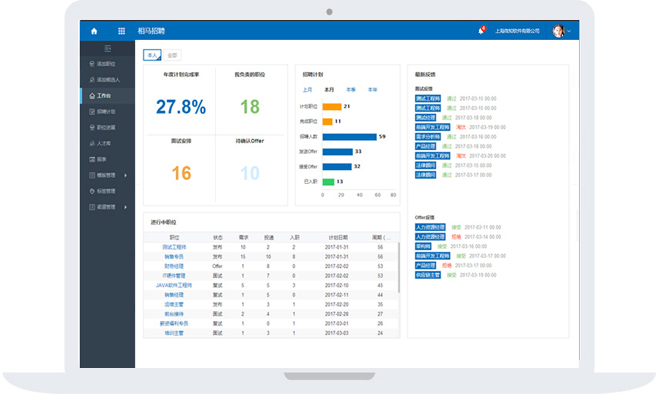Click the 相马招聘 app title
Screen dimensions: 660x394
pos(151,31)
